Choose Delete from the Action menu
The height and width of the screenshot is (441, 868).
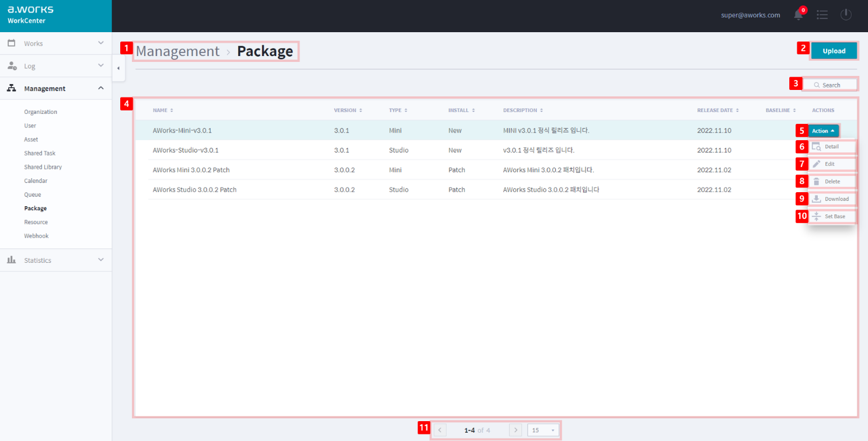pos(832,182)
